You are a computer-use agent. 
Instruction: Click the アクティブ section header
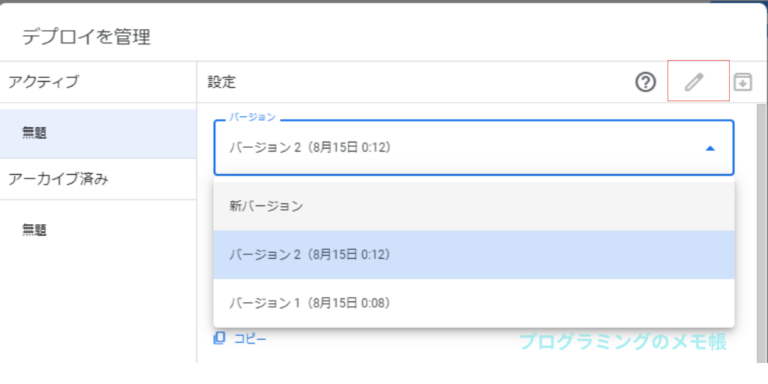pyautogui.click(x=43, y=82)
